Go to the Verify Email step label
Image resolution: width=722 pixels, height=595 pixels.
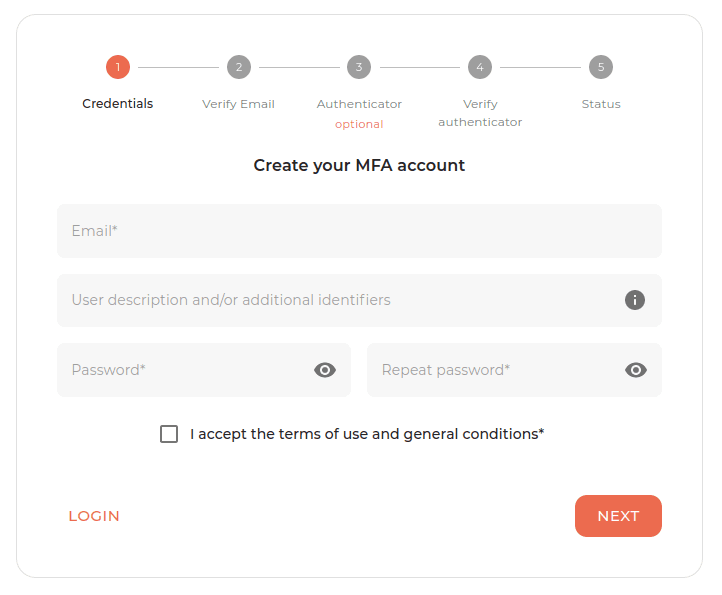239,104
